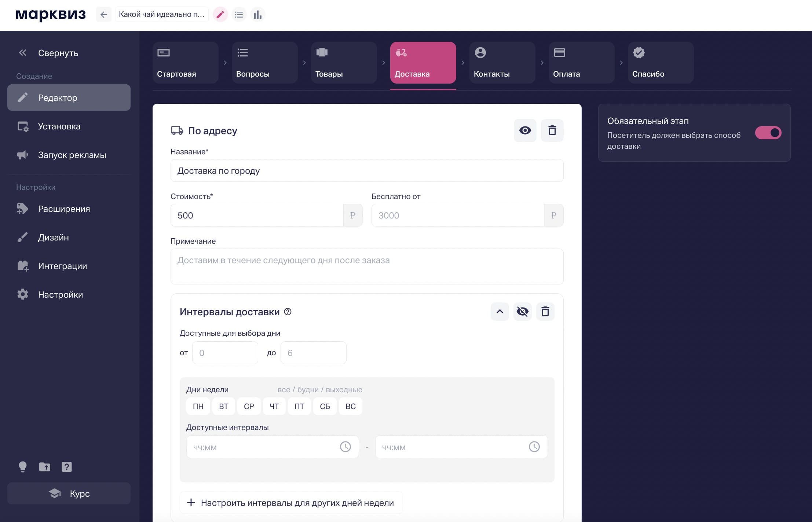Open the Интеграции panel
This screenshot has width=812, height=522.
click(62, 266)
